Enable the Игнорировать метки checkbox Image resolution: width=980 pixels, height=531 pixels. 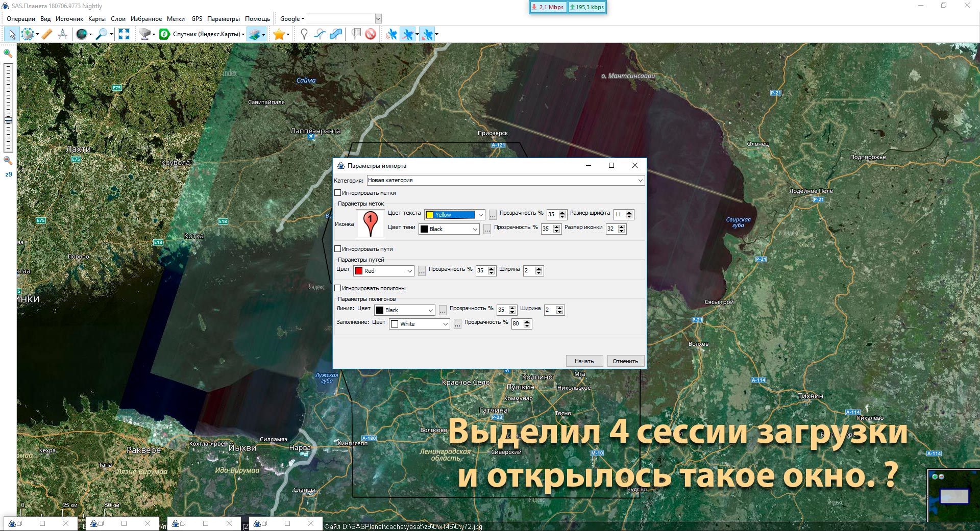tap(338, 193)
